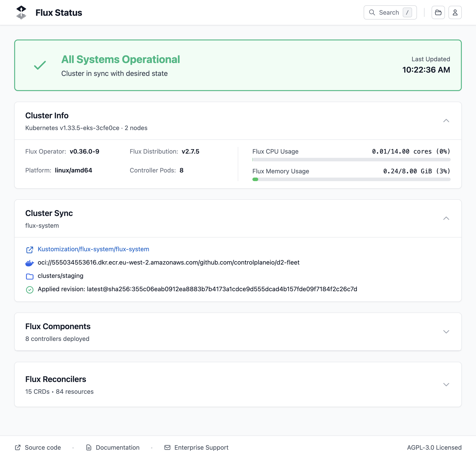This screenshot has height=459, width=476.
Task: Click the large checkmark in the operational banner
Action: click(40, 65)
